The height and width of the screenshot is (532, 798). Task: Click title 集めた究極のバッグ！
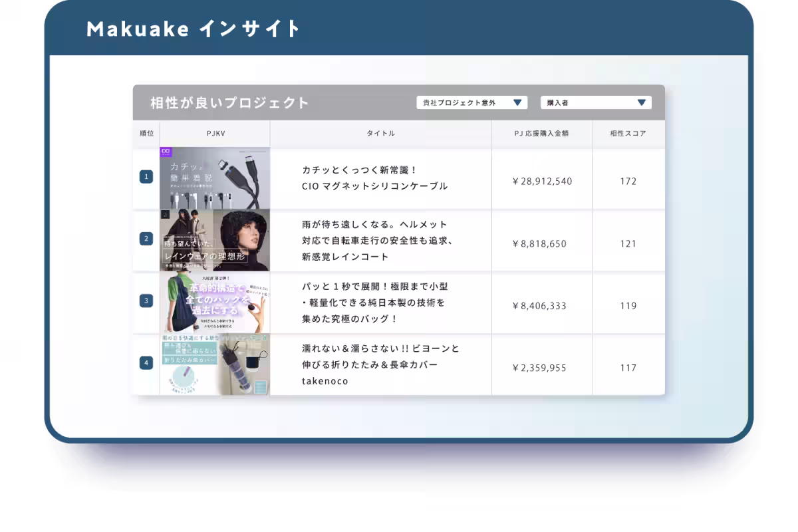350,319
